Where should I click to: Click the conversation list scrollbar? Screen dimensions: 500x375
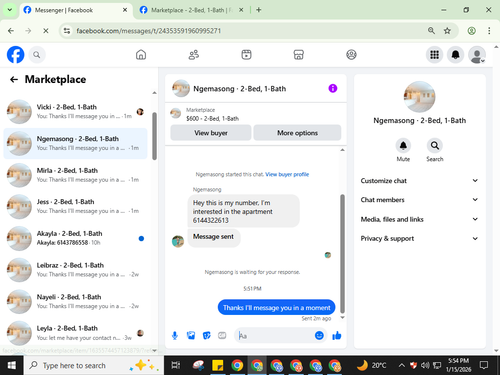(154, 136)
